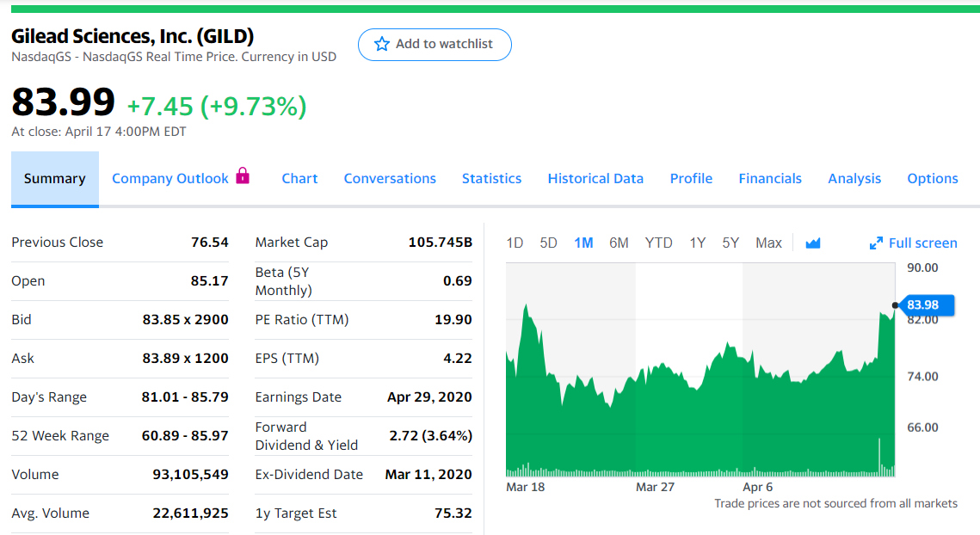Image resolution: width=980 pixels, height=535 pixels.
Task: Click the 1y Target Est value 75.32
Action: (x=453, y=513)
